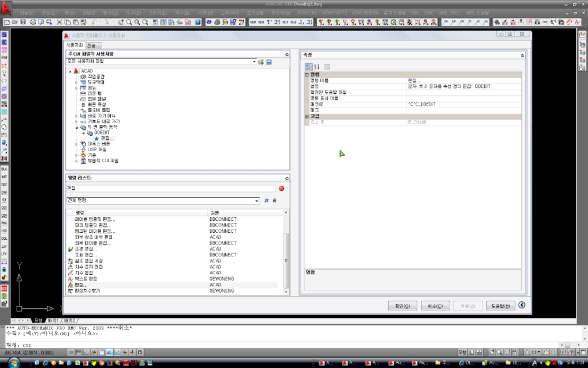Select the 편집... item under DDEDIT
This screenshot has width=588, height=368.
click(x=107, y=139)
